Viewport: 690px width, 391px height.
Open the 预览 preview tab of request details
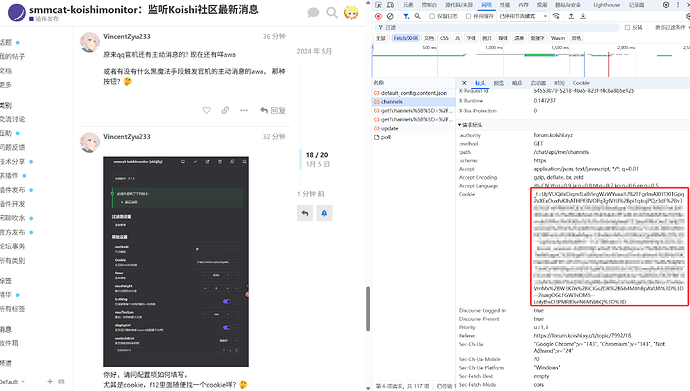(499, 83)
